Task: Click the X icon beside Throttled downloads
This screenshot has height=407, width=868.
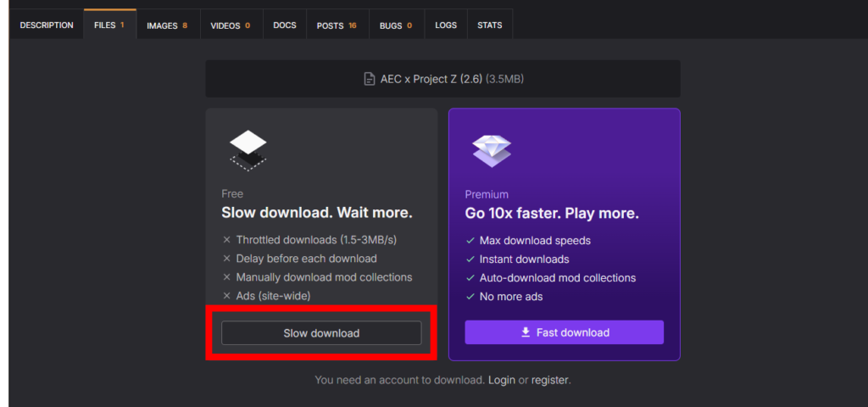Action: 226,241
